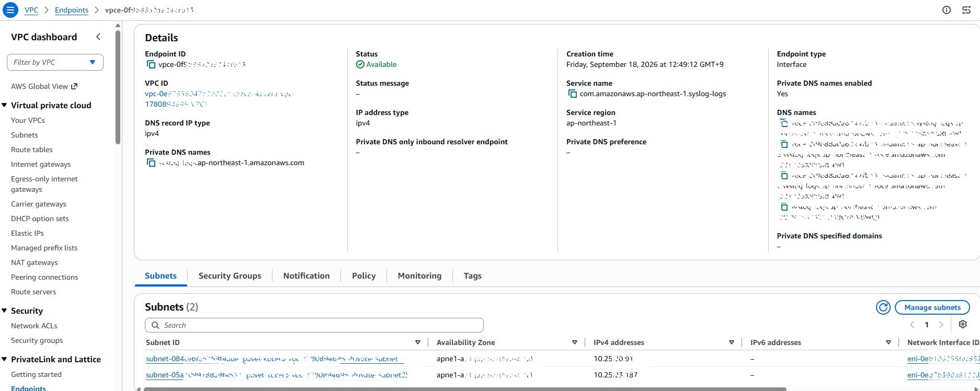Image resolution: width=980 pixels, height=391 pixels.
Task: Copy the Private DNS name
Action: coord(151,163)
